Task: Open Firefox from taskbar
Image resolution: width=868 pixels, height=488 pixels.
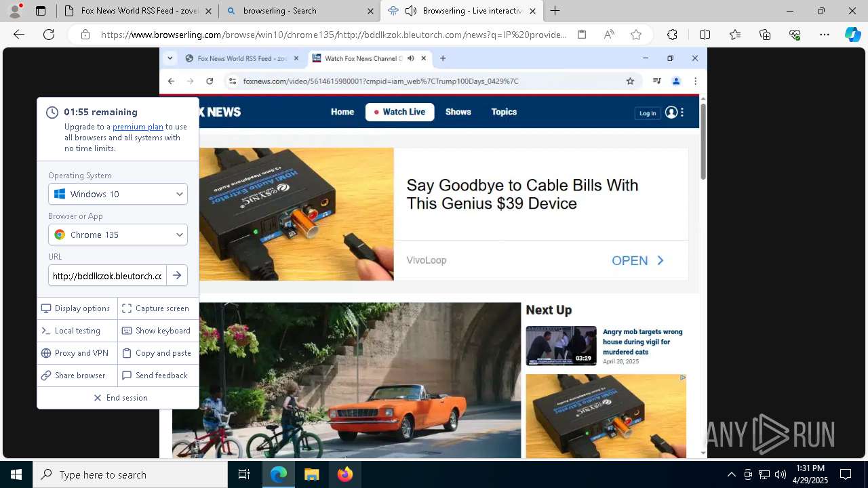Action: click(x=344, y=474)
